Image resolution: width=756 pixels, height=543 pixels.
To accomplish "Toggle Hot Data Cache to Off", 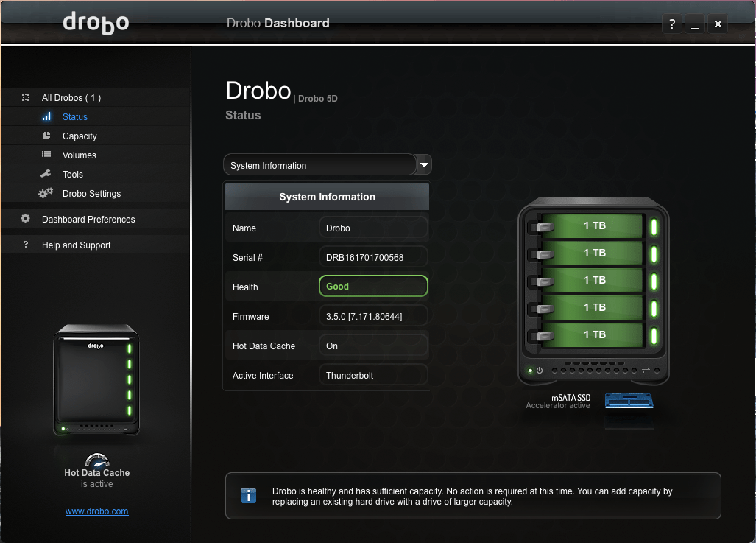I will point(373,345).
